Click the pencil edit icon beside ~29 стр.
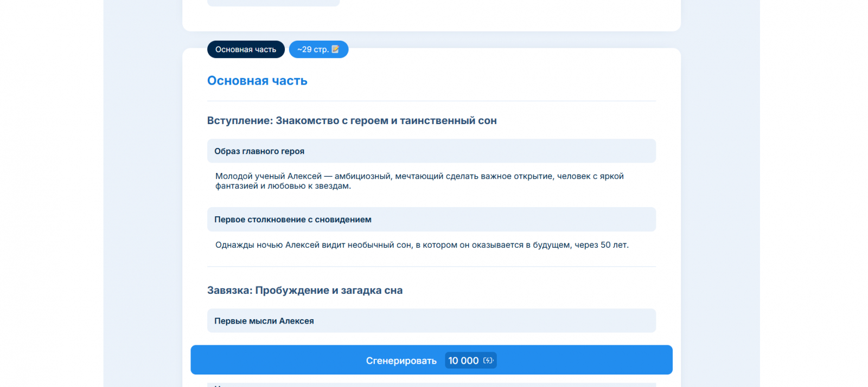The height and width of the screenshot is (387, 868). tap(335, 49)
